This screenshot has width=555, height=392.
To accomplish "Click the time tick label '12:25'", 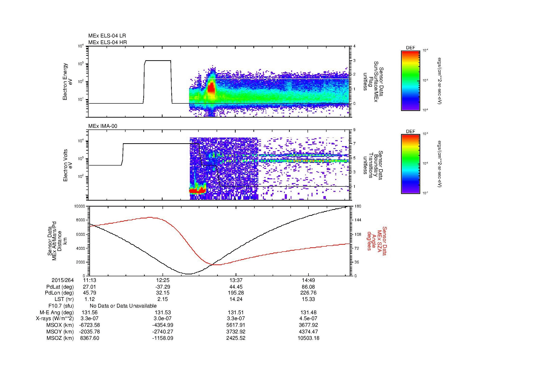I will click(x=163, y=280).
